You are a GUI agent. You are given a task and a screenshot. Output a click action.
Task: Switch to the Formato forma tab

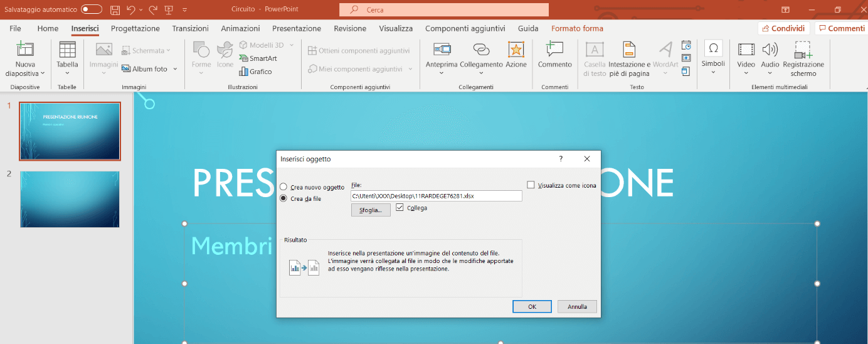click(x=577, y=28)
